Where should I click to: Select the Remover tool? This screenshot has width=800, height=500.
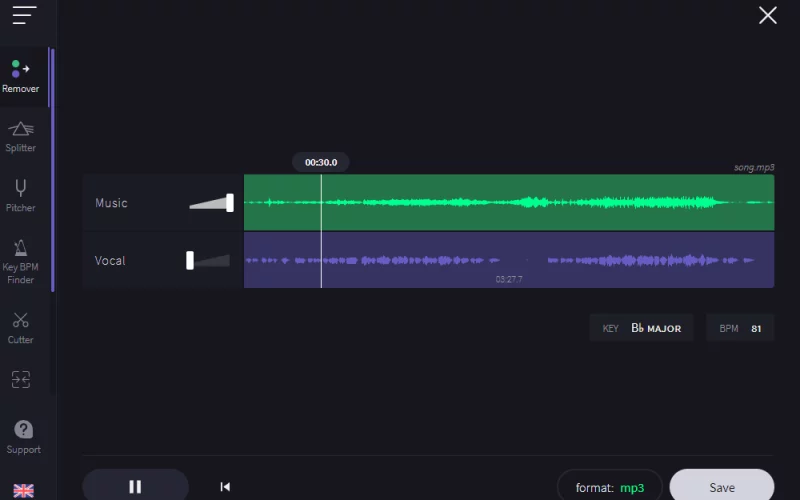point(20,77)
